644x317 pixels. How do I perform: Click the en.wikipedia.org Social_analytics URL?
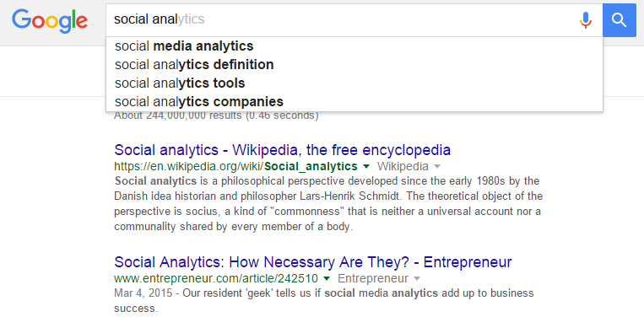click(235, 166)
